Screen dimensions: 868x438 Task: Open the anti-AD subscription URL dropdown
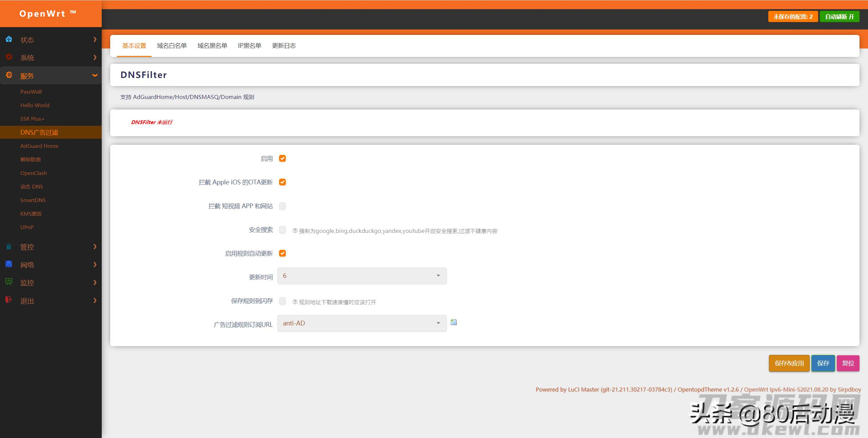pyautogui.click(x=362, y=323)
